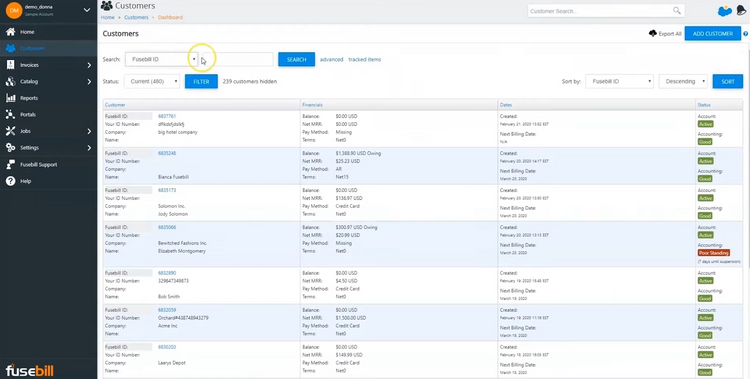Screen dimensions: 750x379
Task: Click the Dates column header
Action: pyautogui.click(x=506, y=105)
